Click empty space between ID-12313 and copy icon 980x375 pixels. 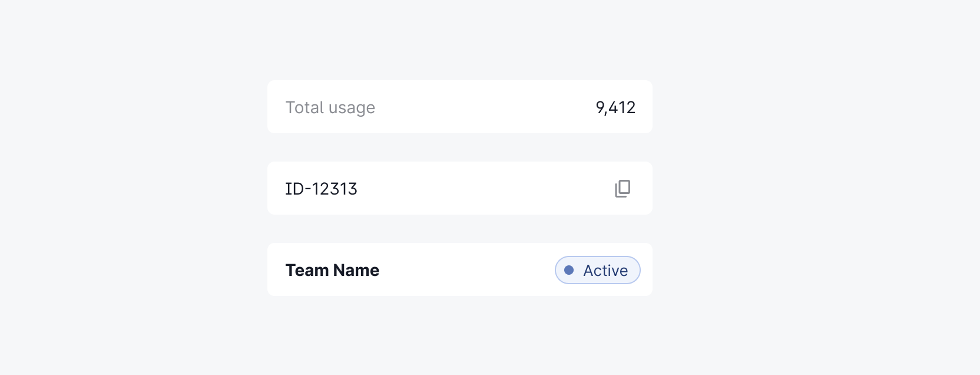(x=483, y=189)
